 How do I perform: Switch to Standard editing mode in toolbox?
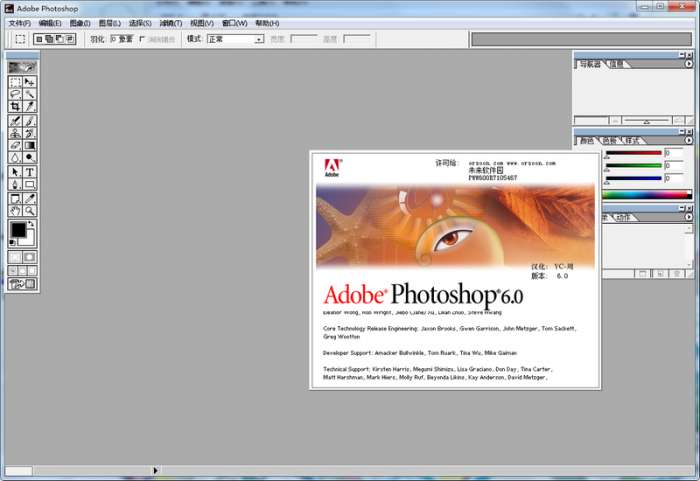click(15, 257)
